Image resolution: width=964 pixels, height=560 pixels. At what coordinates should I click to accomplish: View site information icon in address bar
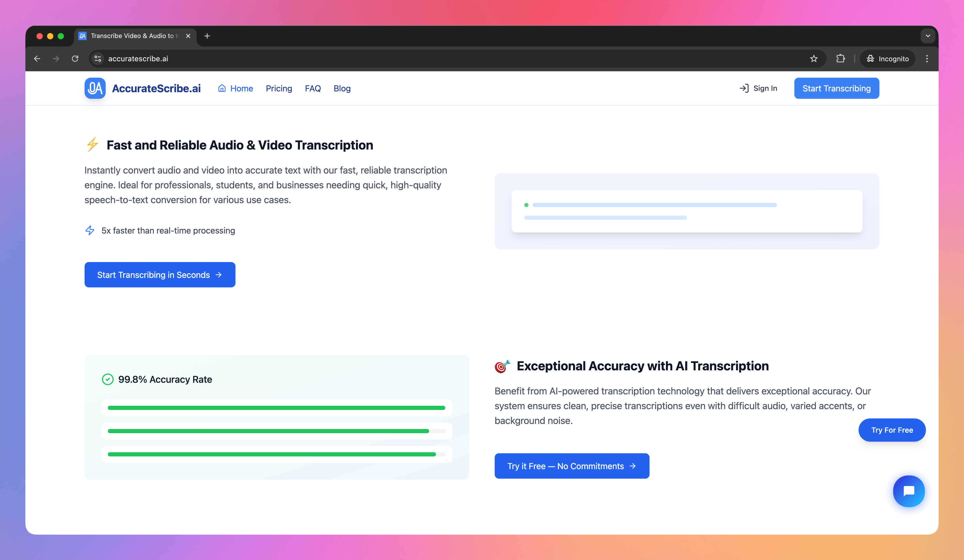(98, 59)
